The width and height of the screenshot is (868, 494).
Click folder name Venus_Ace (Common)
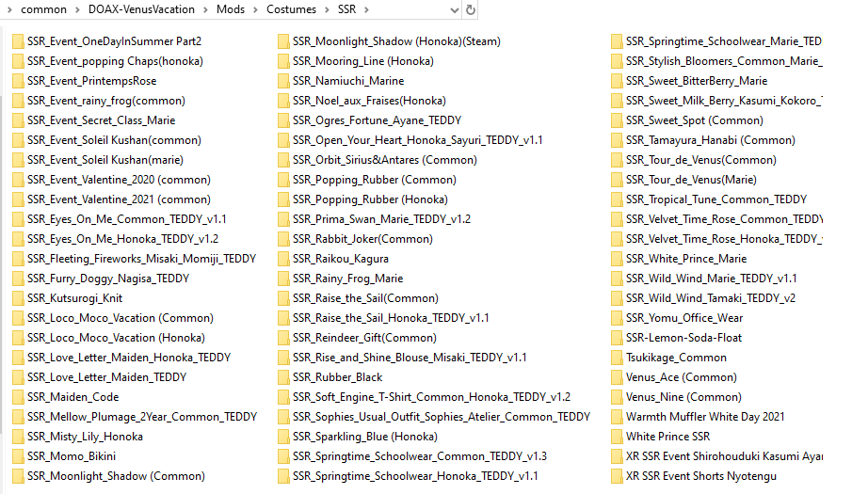pyautogui.click(x=682, y=377)
